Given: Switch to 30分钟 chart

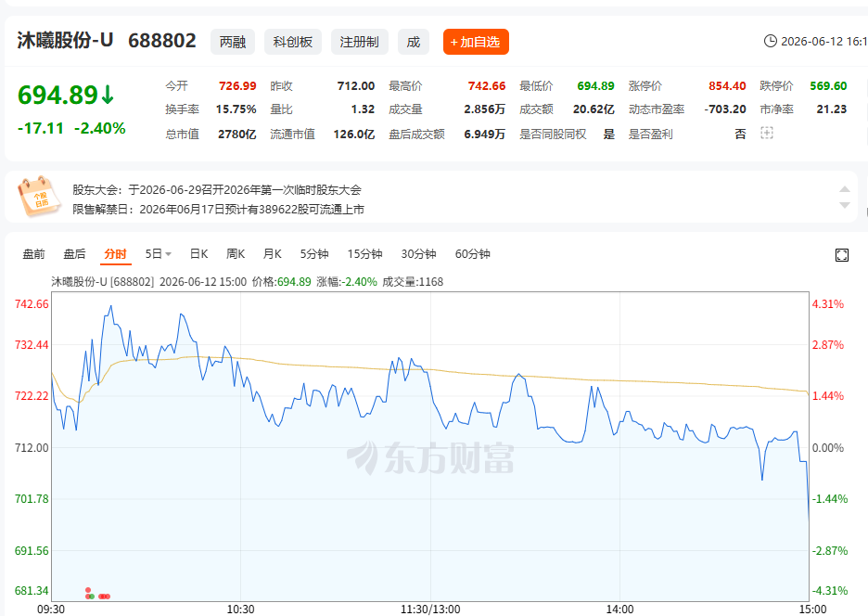Looking at the screenshot, I should tap(418, 253).
